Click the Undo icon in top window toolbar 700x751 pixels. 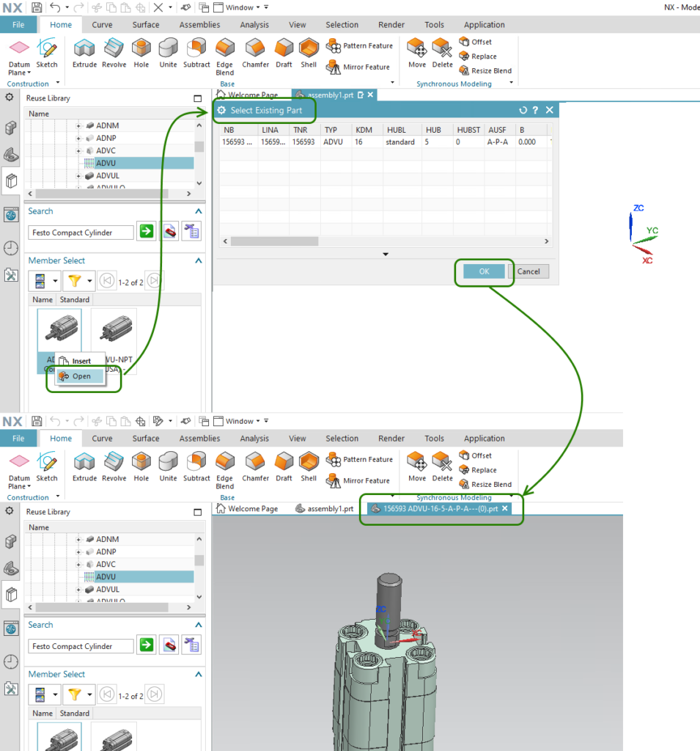pos(55,7)
